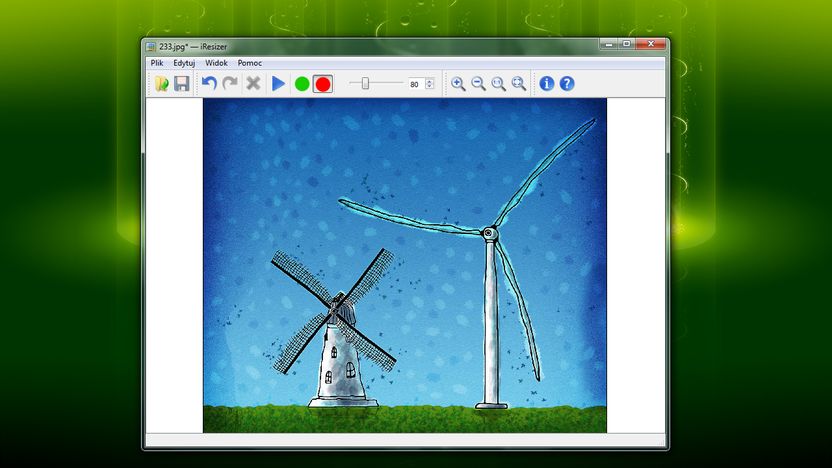Click the gray redo arrow icon

click(230, 83)
